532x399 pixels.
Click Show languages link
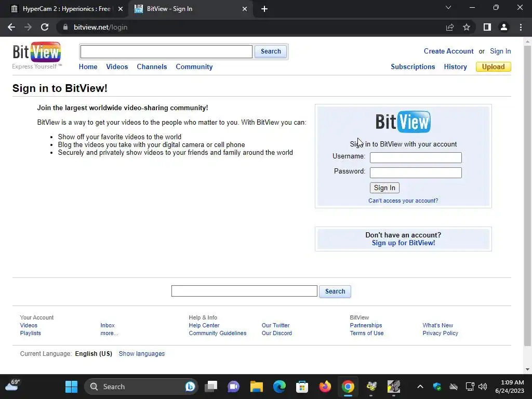(x=142, y=353)
